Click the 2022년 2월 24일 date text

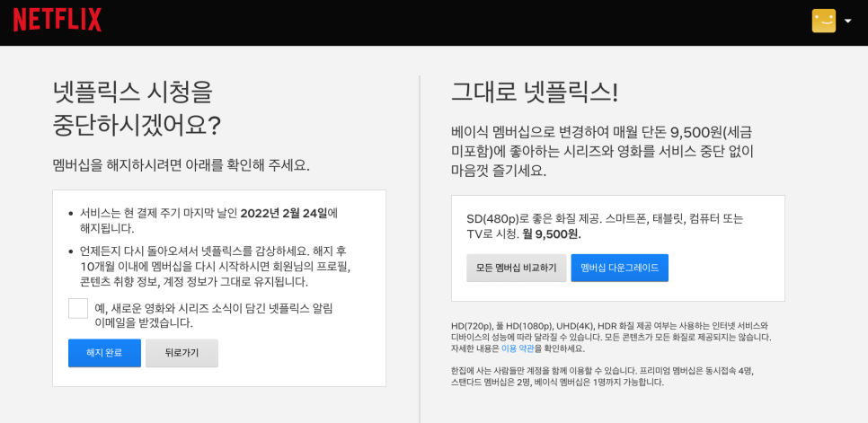[x=285, y=213]
